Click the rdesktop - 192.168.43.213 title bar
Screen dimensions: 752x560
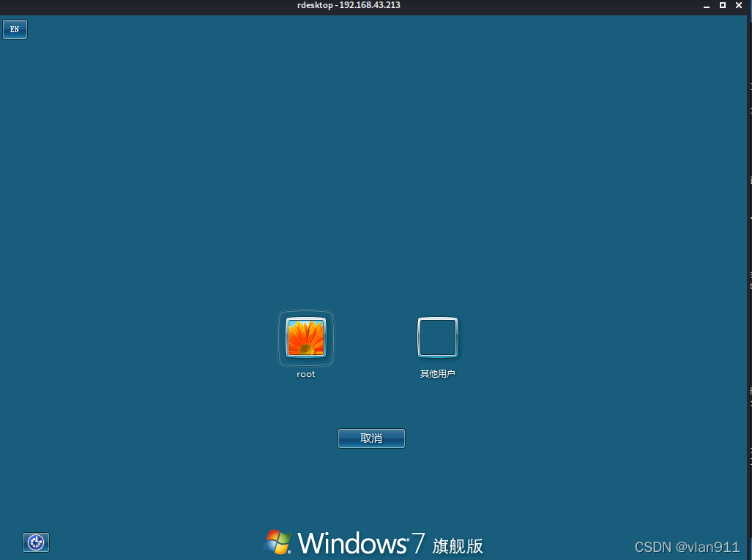tap(349, 5)
